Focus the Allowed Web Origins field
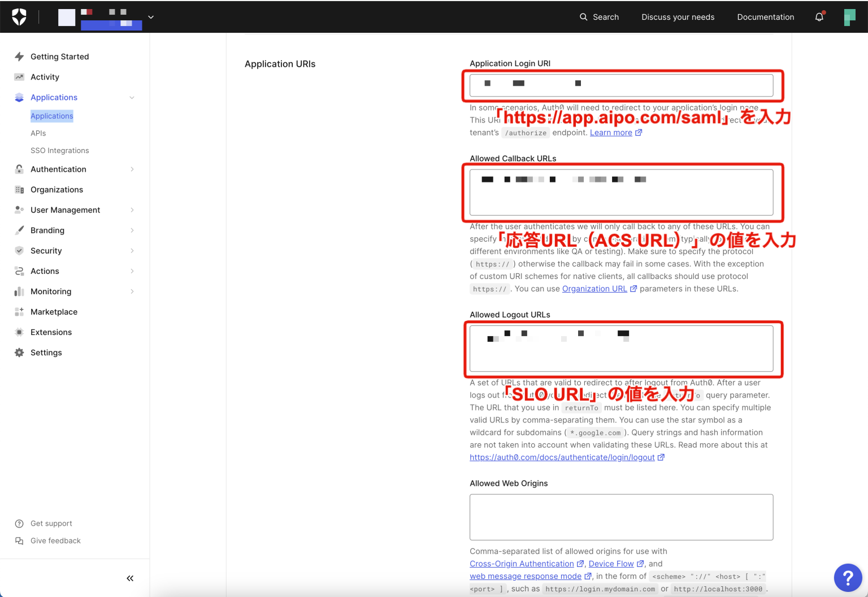 click(621, 517)
